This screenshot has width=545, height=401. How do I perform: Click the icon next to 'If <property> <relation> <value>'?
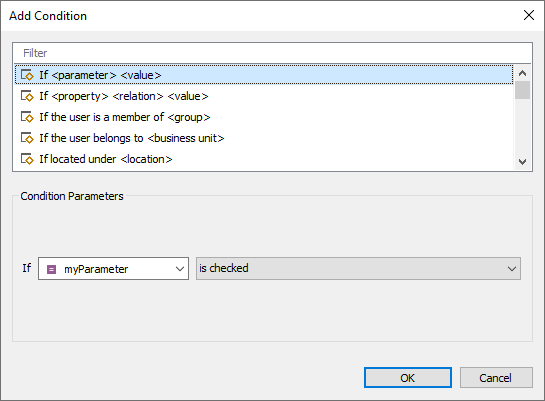[x=27, y=96]
